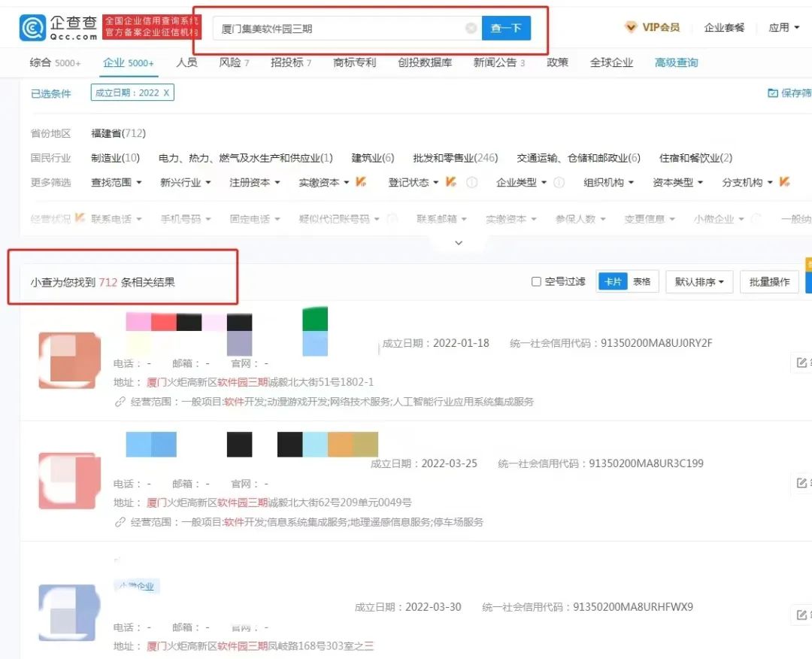Switch to the 企业 tab
Screen dimensions: 812x659
click(x=129, y=62)
